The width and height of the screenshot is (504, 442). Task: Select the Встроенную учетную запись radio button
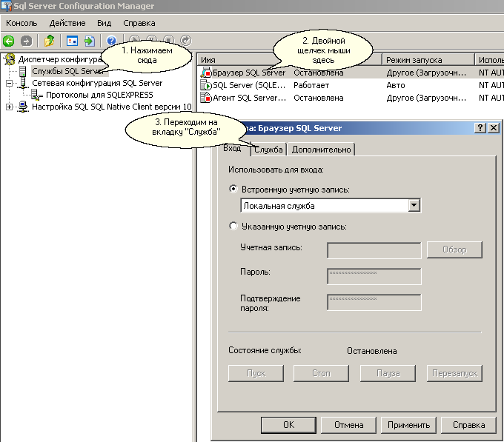(233, 190)
